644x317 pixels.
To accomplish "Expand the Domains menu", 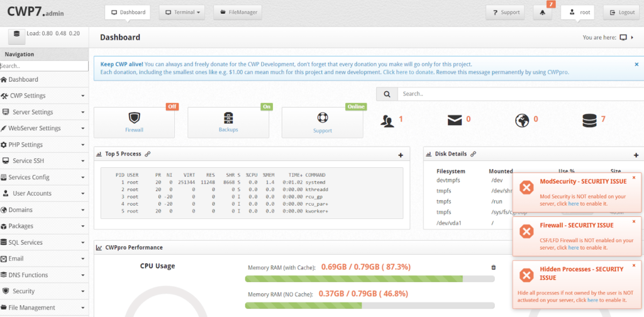I will (45, 210).
